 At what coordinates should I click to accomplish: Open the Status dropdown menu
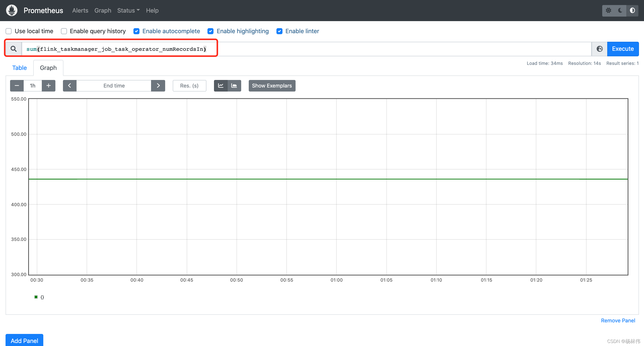(x=128, y=11)
